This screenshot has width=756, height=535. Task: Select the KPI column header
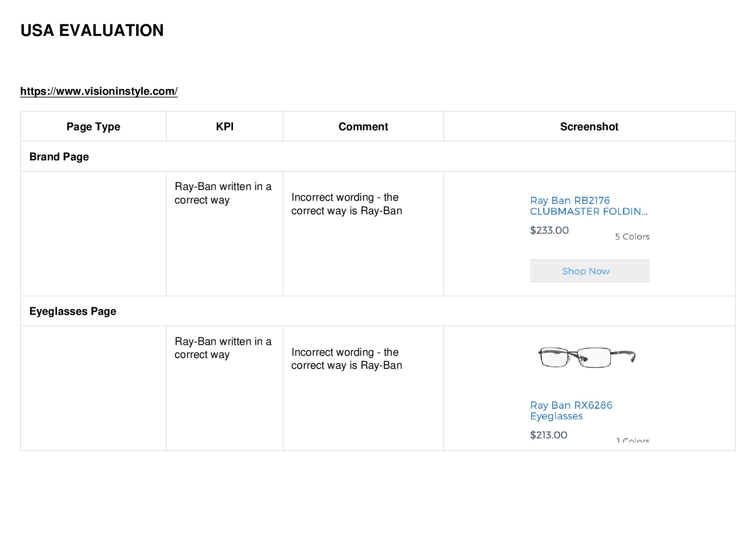click(224, 127)
